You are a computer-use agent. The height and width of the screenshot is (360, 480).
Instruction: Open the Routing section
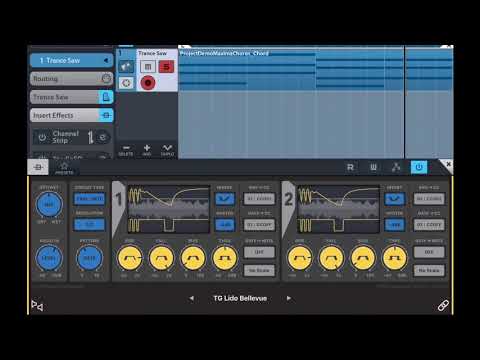72,79
